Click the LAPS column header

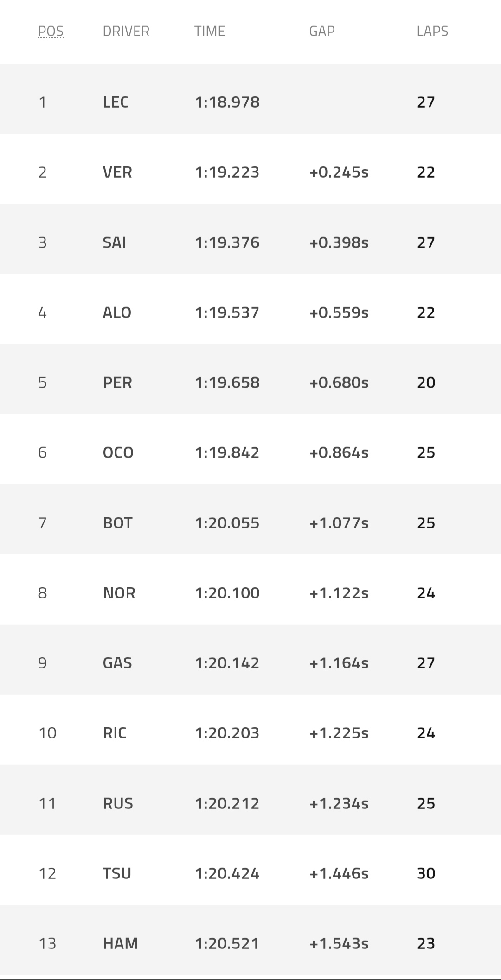pyautogui.click(x=432, y=31)
